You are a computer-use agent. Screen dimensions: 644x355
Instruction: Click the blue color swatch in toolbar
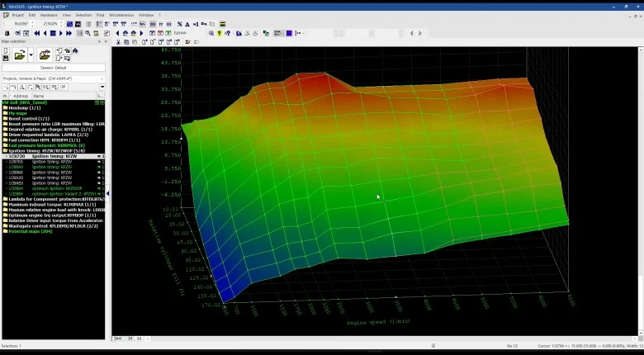289,33
